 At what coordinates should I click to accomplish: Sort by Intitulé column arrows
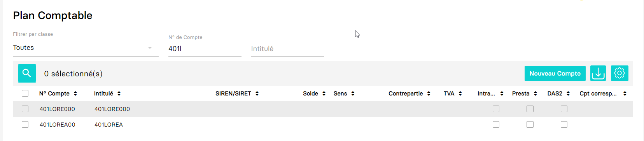tap(119, 93)
